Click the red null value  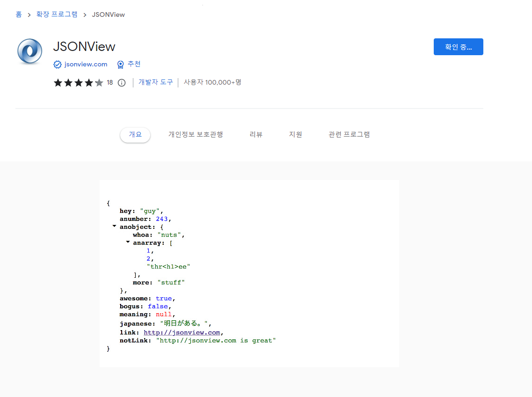pos(164,315)
